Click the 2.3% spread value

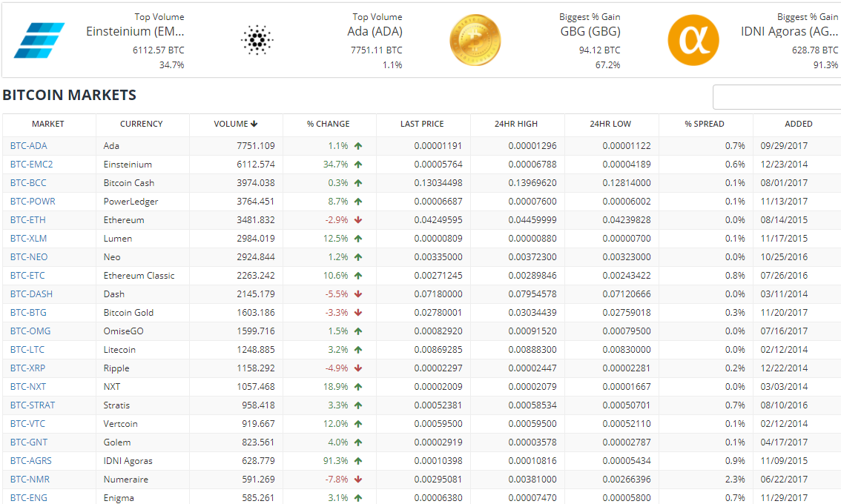(x=736, y=480)
